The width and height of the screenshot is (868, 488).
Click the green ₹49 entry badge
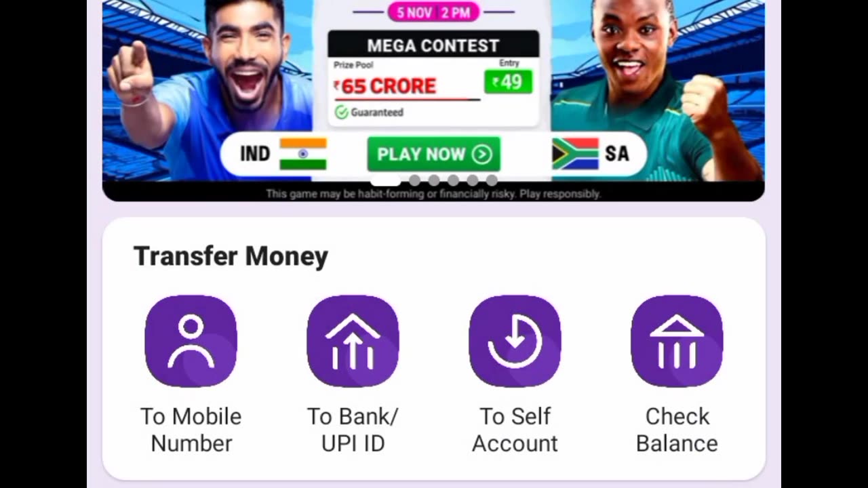point(508,82)
